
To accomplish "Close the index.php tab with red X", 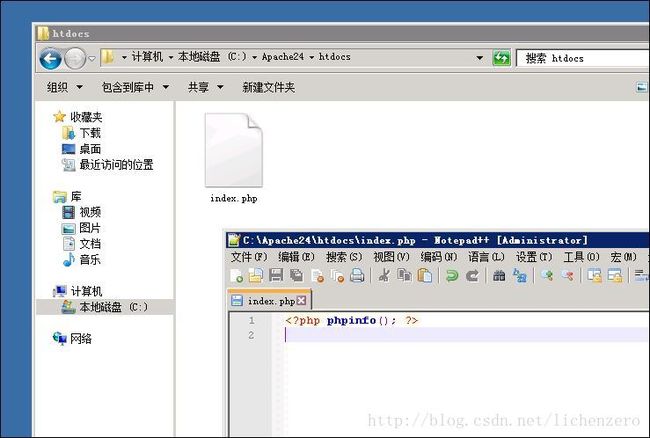I will pos(301,301).
